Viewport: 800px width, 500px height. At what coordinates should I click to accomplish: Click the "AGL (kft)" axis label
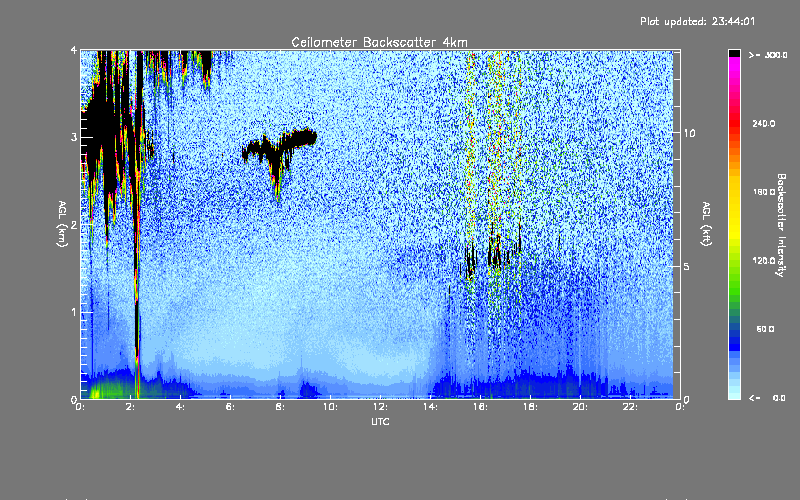pos(706,224)
